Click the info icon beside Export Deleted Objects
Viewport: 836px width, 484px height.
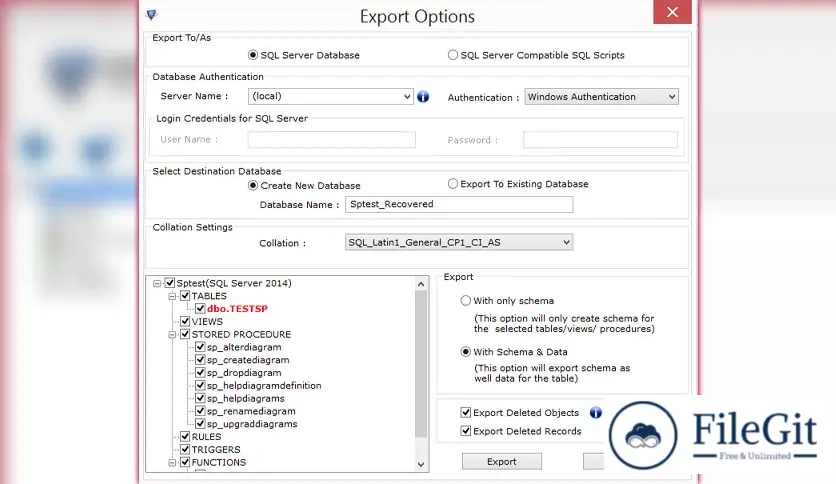pyautogui.click(x=596, y=413)
